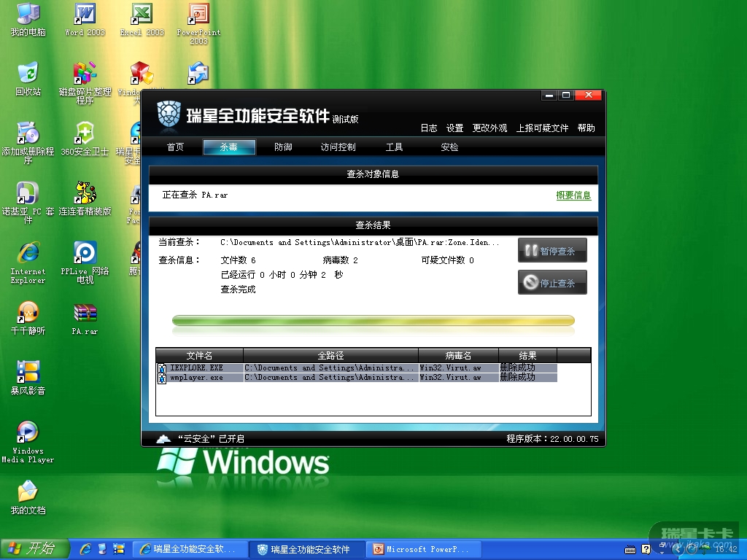The width and height of the screenshot is (747, 560).
Task: Click the scan progress bar
Action: tap(373, 321)
